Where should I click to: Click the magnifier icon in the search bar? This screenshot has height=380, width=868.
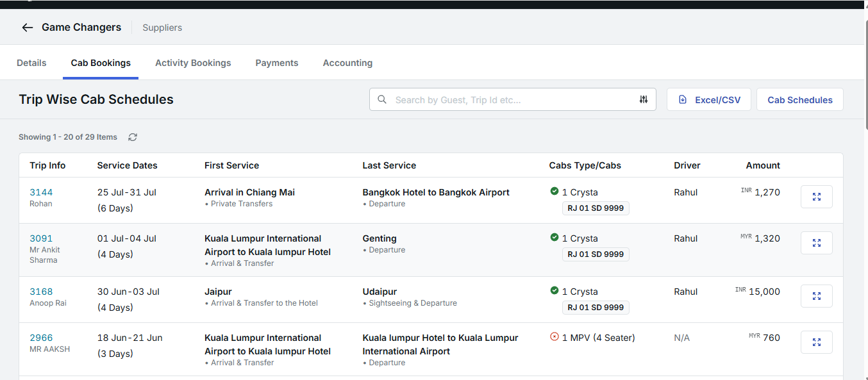point(382,99)
